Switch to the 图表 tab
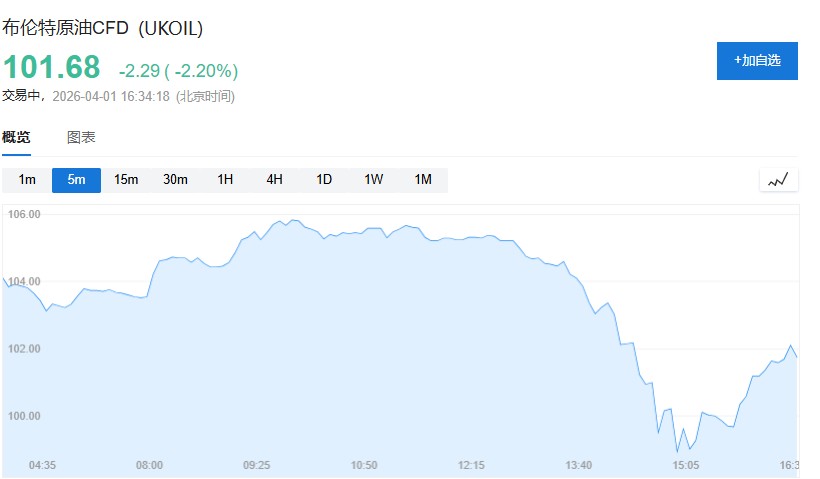The height and width of the screenshot is (479, 820). [81, 138]
